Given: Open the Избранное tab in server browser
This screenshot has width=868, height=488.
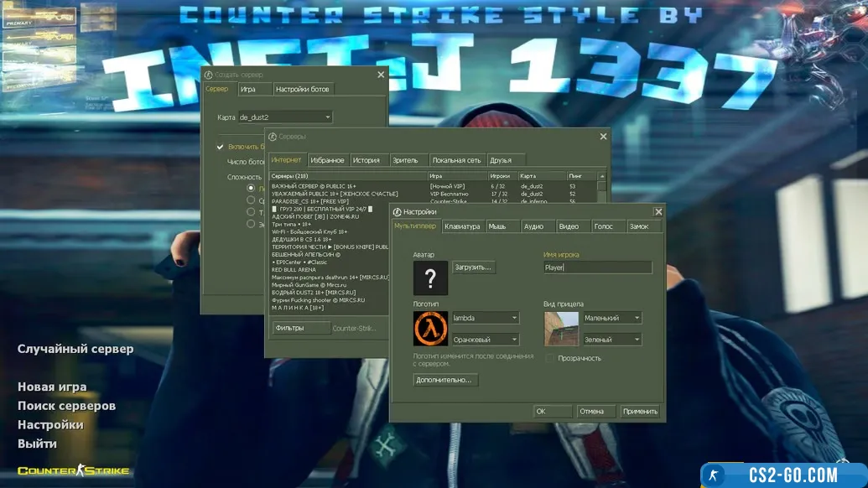Looking at the screenshot, I should coord(327,160).
